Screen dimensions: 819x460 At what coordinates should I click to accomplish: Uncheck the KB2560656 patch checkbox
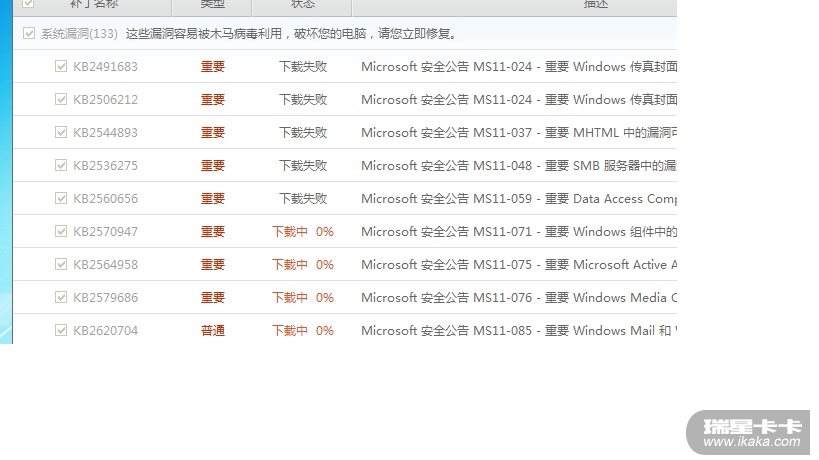tap(61, 198)
